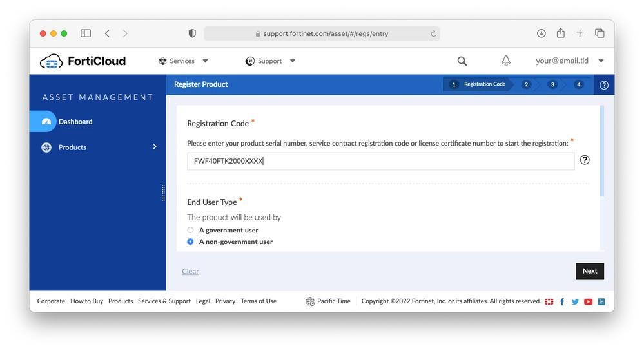
Task: Show help for registration code field
Action: click(x=585, y=160)
